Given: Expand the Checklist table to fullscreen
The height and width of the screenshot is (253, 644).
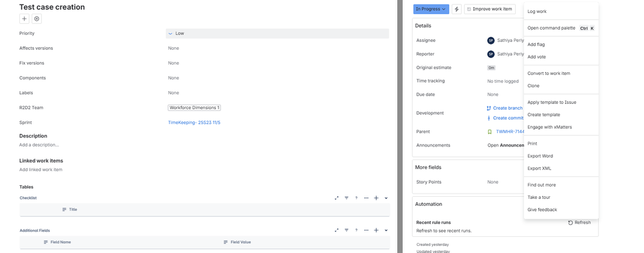Looking at the screenshot, I should tap(337, 198).
